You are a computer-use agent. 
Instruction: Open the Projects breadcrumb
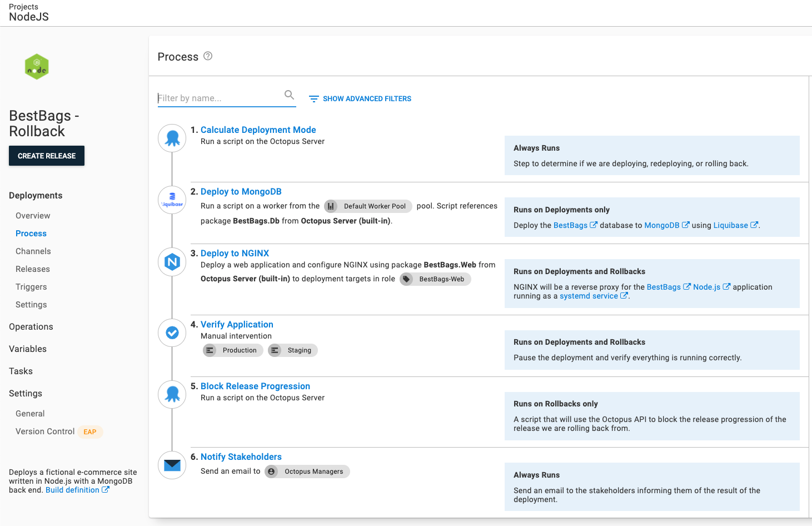pyautogui.click(x=24, y=7)
